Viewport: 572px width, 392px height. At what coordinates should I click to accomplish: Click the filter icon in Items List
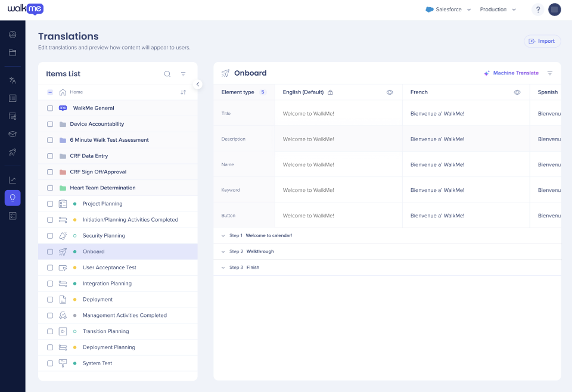(183, 74)
